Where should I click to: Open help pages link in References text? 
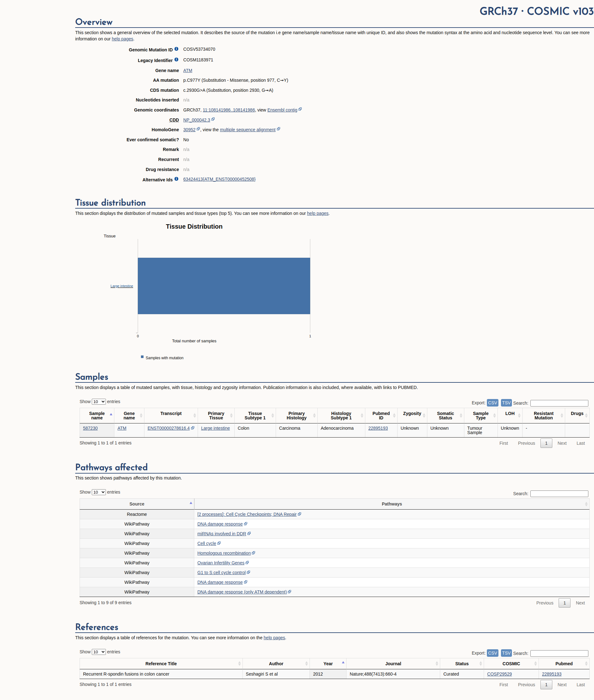point(274,637)
